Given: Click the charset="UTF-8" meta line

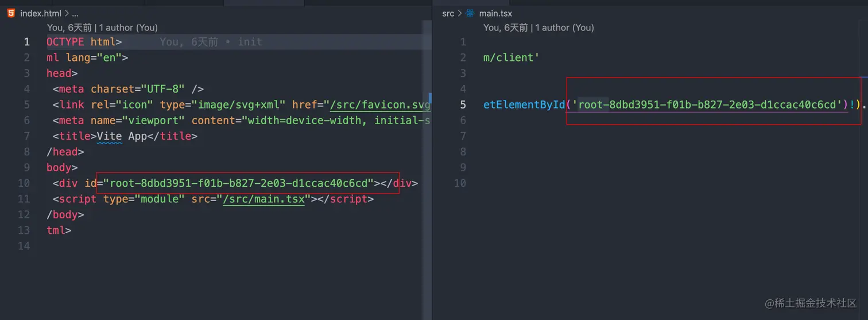Looking at the screenshot, I should pos(128,89).
